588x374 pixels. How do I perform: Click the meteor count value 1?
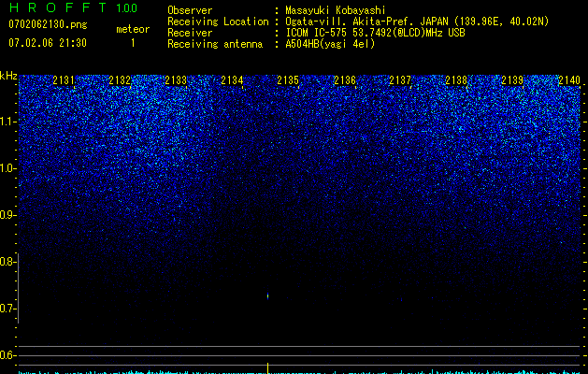pyautogui.click(x=133, y=43)
